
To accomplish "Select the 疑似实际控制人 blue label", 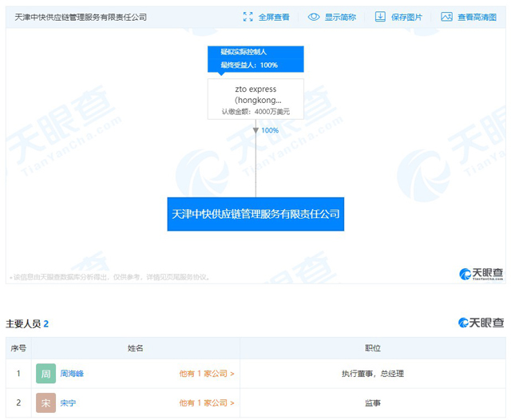I will point(244,52).
